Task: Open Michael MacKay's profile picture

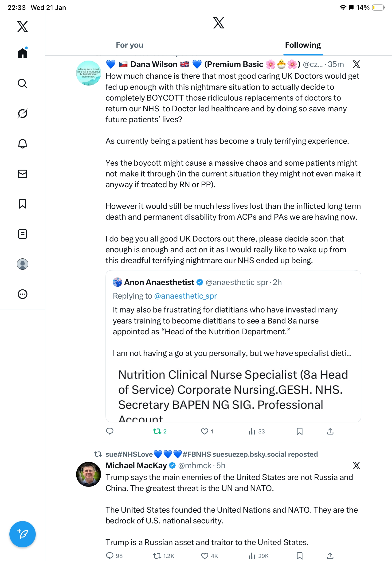Action: [x=88, y=474]
